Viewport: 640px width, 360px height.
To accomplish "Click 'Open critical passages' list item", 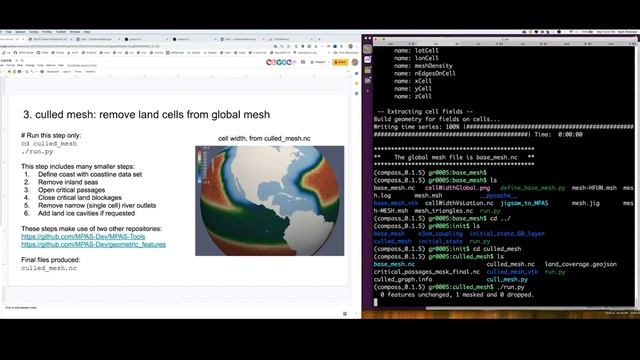I will pos(71,190).
